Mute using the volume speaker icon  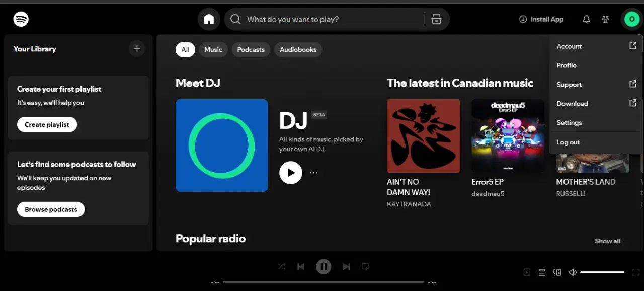(x=573, y=272)
